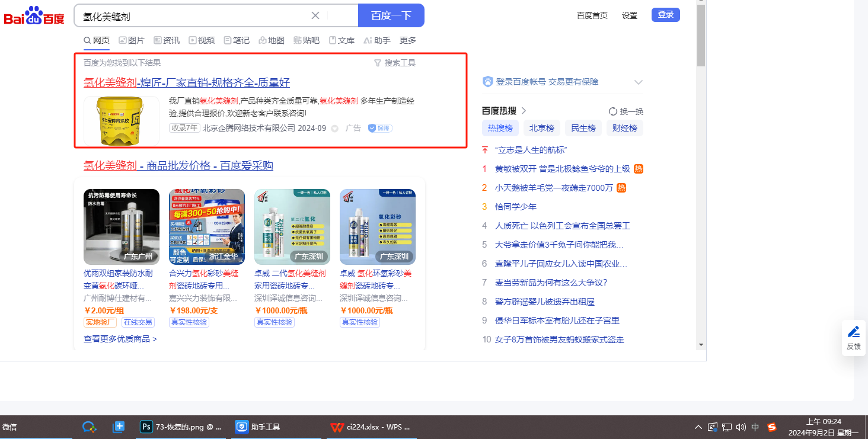Screen dimensions: 868x439
Task: Switch to the 地图 tab
Action: tap(272, 40)
